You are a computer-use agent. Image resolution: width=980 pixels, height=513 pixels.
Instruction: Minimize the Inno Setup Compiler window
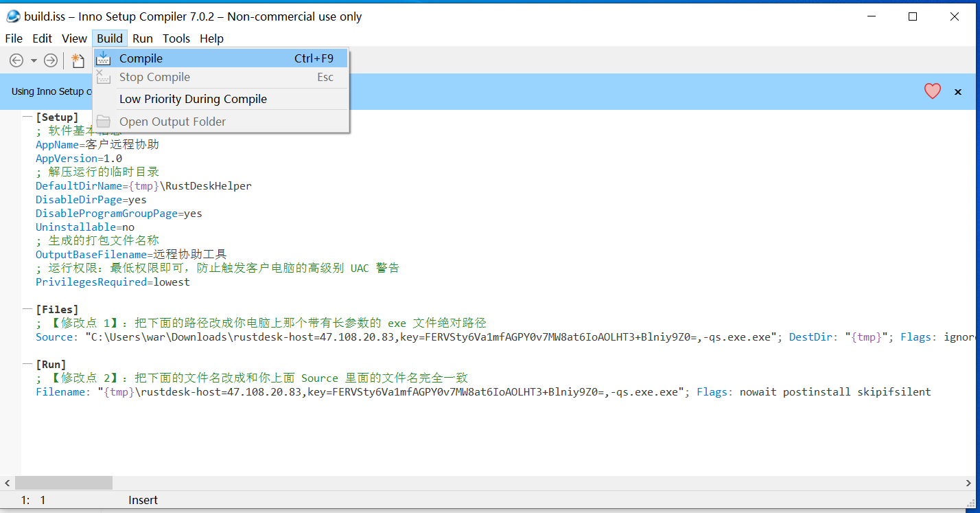coord(871,16)
